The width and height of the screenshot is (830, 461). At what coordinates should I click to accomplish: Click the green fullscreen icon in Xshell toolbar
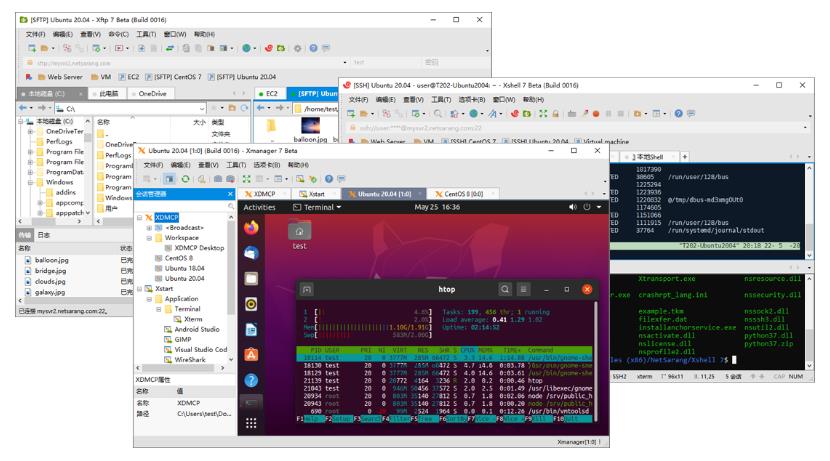pyautogui.click(x=543, y=113)
